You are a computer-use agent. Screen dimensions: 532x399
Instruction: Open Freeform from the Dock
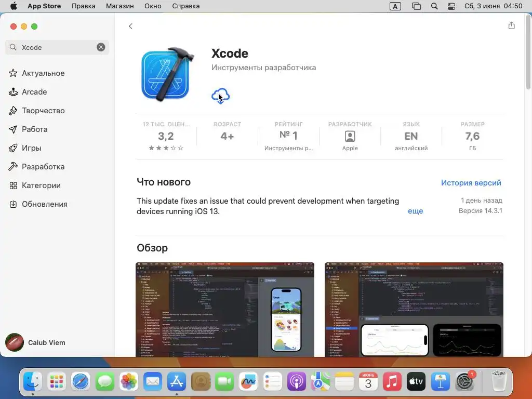(x=248, y=381)
